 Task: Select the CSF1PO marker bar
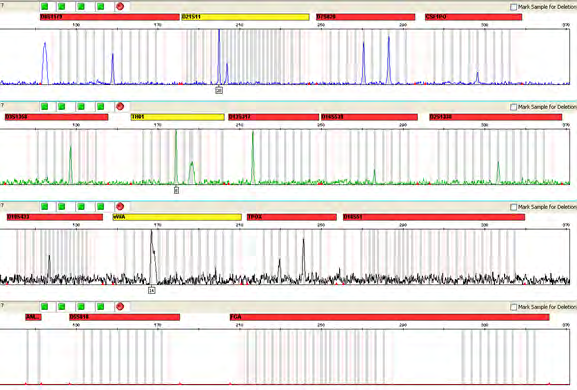[474, 17]
